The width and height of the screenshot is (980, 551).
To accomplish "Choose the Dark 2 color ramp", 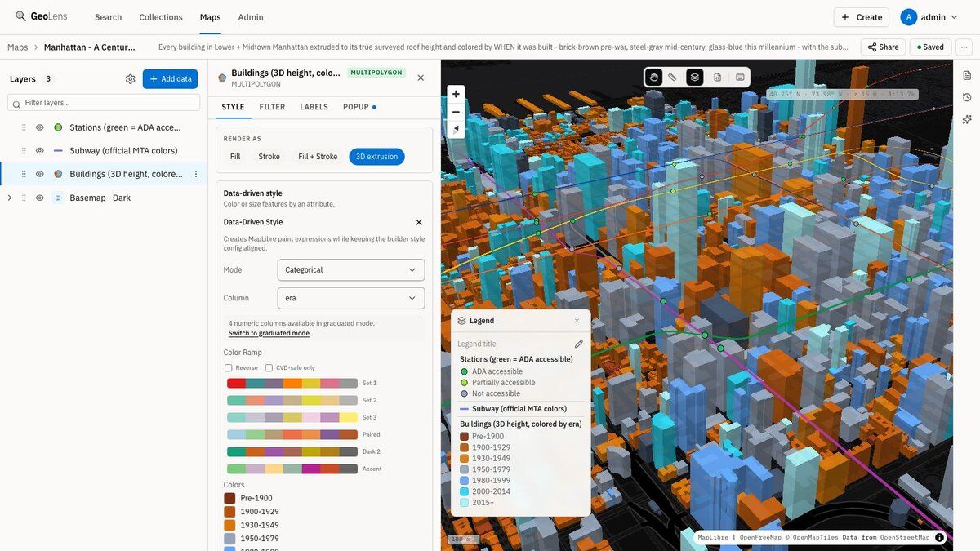I will point(292,451).
